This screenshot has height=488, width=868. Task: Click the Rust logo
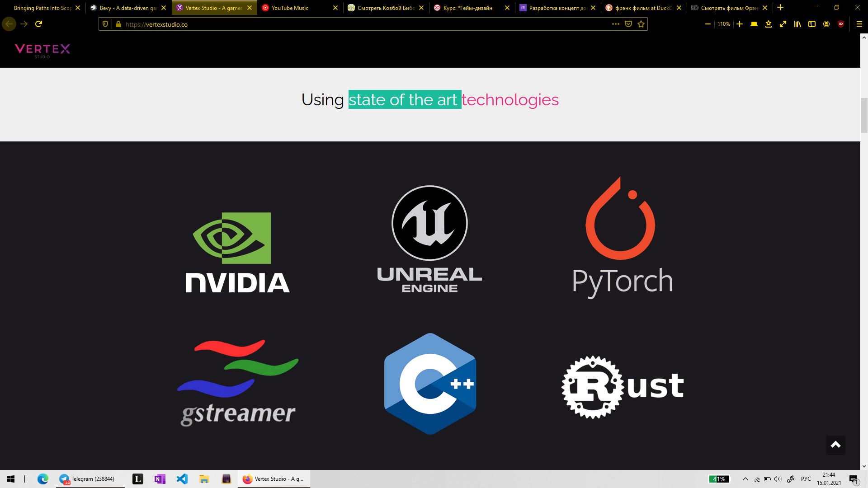pos(623,387)
